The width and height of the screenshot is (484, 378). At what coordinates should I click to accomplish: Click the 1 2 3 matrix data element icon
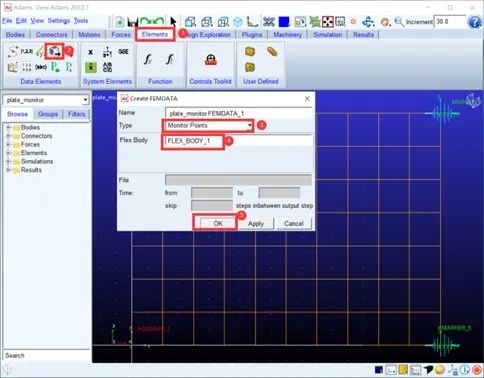coord(26,67)
